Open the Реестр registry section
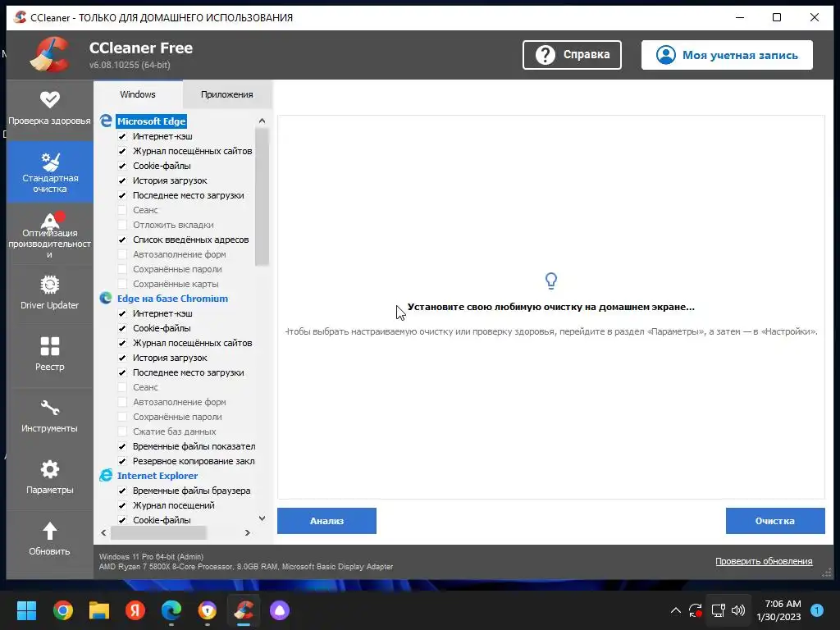Image resolution: width=840 pixels, height=630 pixels. [x=49, y=354]
